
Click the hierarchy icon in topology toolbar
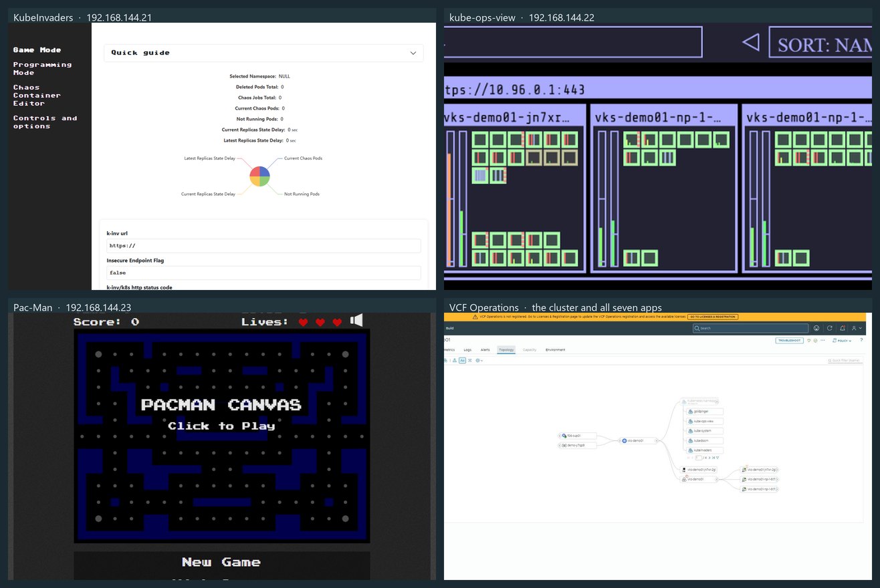[x=455, y=360]
